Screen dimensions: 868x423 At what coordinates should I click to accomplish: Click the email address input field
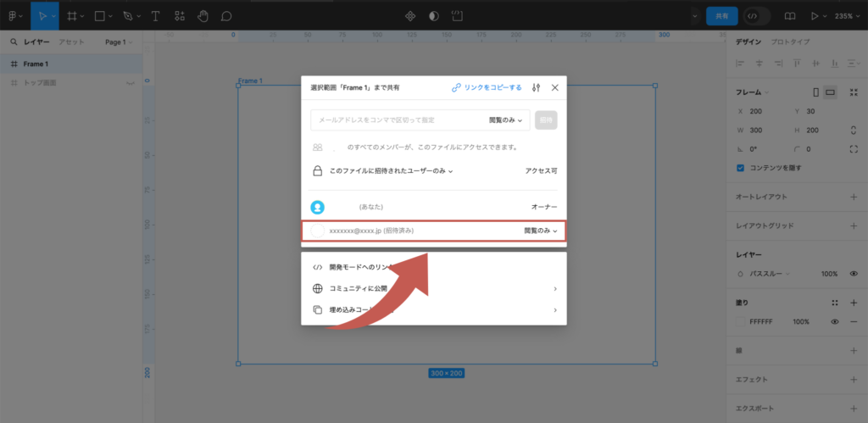point(397,120)
